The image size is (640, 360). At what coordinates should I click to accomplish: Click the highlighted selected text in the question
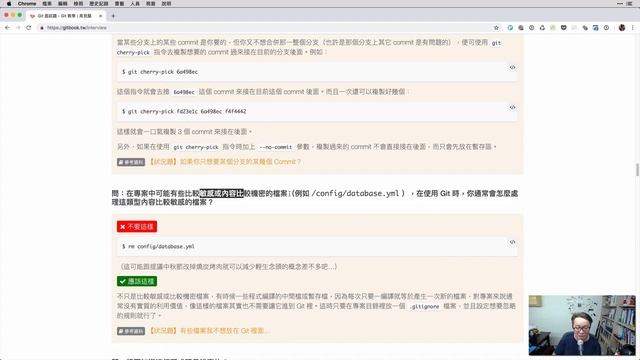(221, 193)
